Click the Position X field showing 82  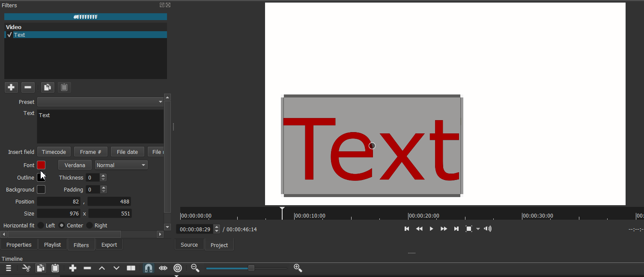pos(59,201)
